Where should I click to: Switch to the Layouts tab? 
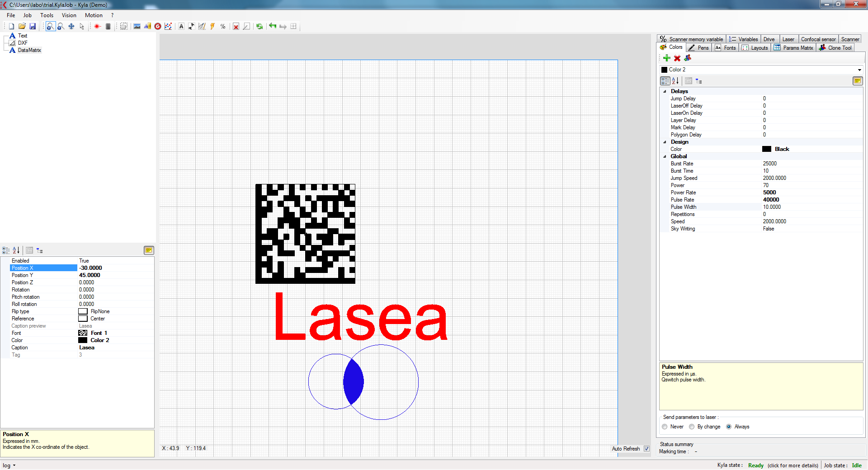[x=755, y=48]
